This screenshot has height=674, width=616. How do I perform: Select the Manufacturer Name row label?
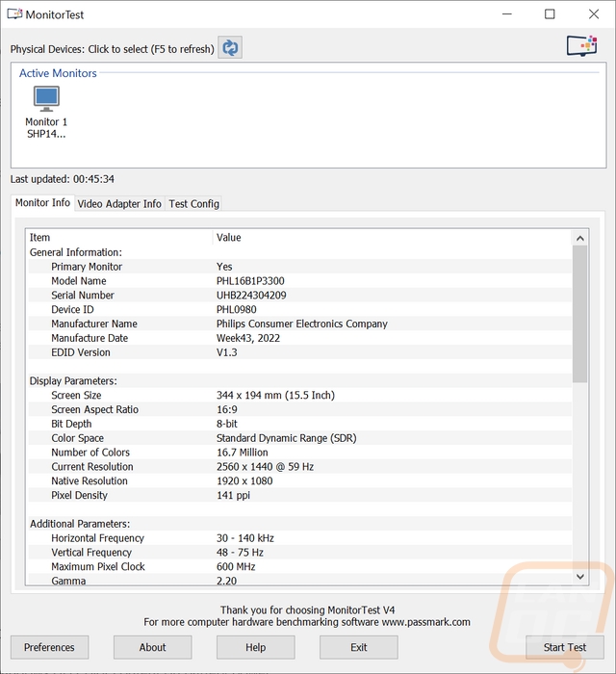pos(94,324)
